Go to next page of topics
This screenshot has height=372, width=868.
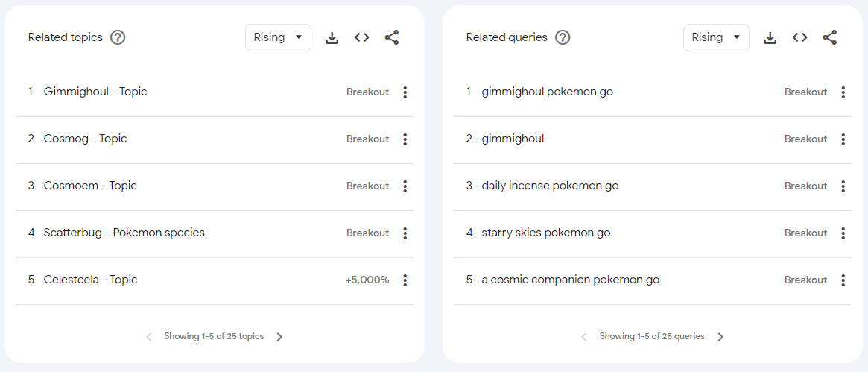(x=280, y=337)
